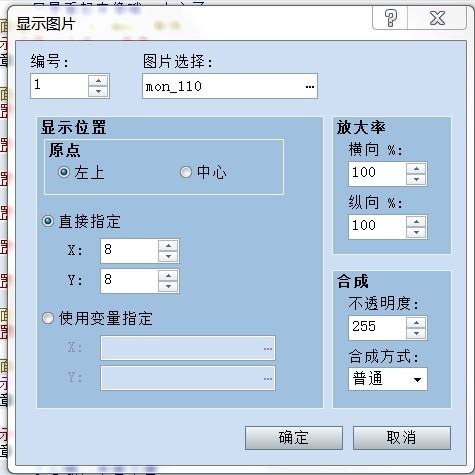
Task: Click the 放大率 group label
Action: 361,127
